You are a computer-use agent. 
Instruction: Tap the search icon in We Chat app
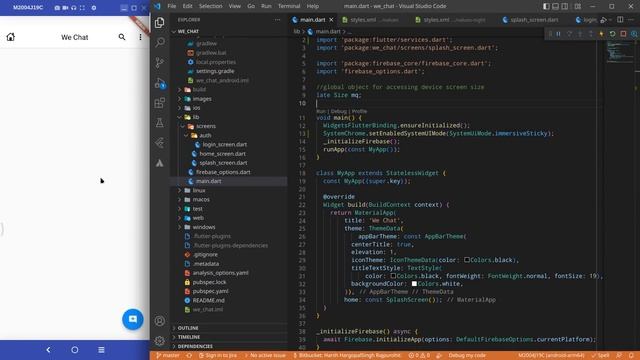point(122,37)
